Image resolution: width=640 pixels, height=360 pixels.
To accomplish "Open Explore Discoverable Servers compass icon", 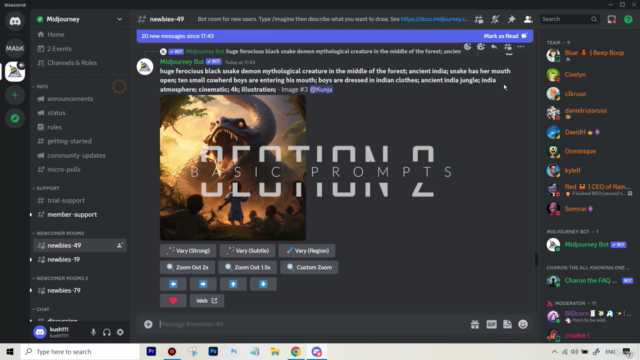I will click(15, 118).
